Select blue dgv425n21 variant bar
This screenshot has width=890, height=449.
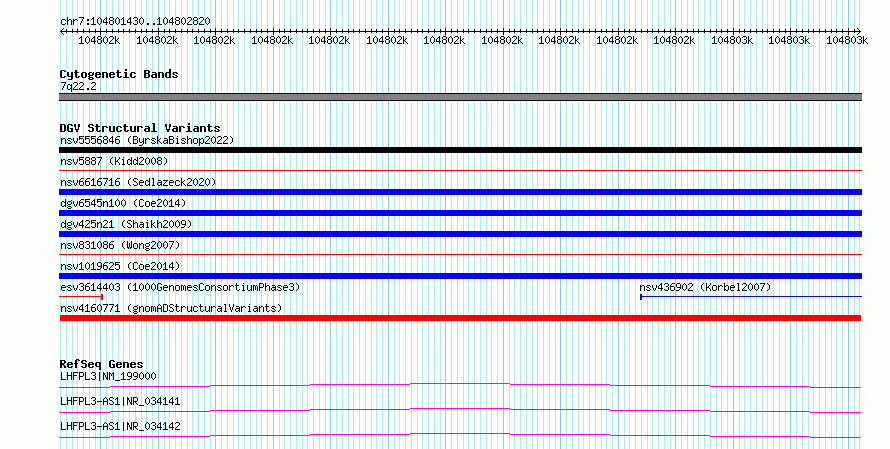pyautogui.click(x=460, y=234)
